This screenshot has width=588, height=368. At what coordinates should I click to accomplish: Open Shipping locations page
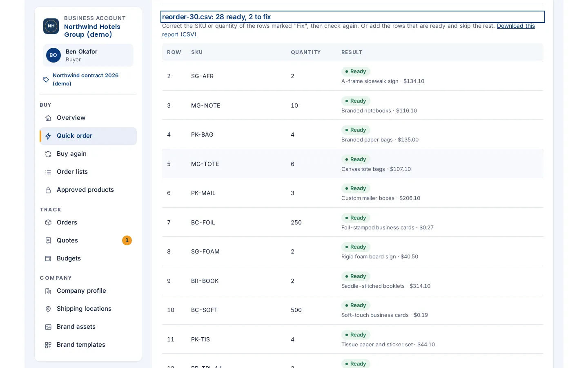(x=88, y=309)
